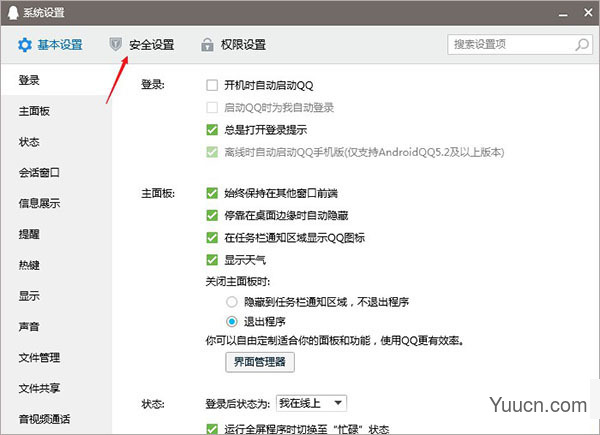The image size is (600, 435).
Task: Click the magnifier search icon
Action: [x=582, y=45]
